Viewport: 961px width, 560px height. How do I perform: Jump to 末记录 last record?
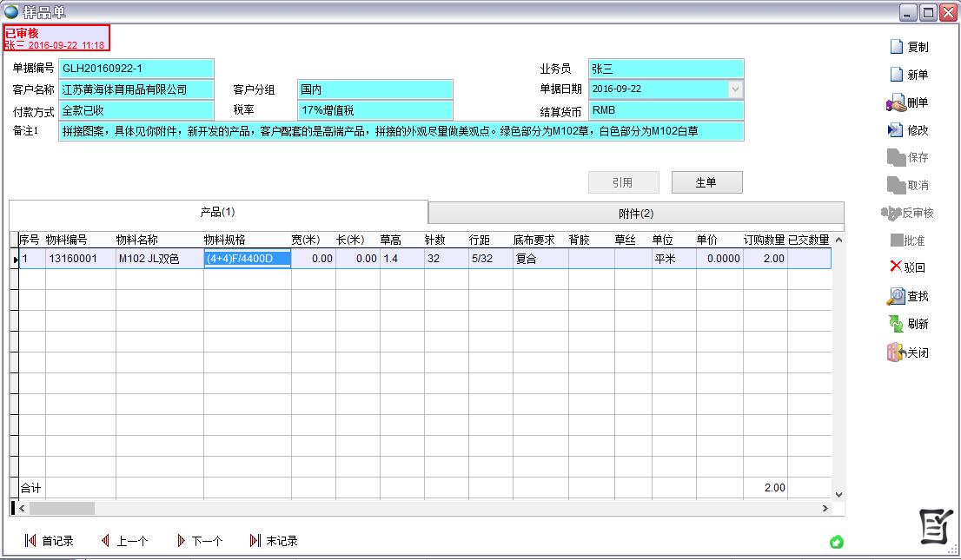[274, 541]
